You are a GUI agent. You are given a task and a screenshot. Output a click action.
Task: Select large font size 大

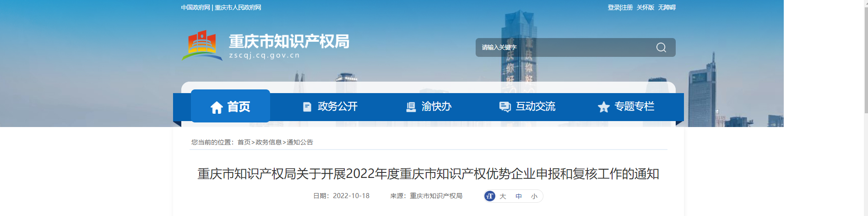pos(503,196)
